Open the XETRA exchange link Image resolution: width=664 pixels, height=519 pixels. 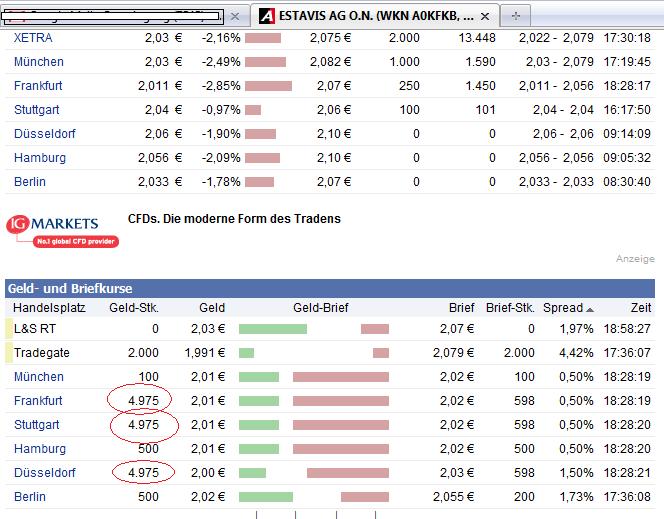click(33, 37)
